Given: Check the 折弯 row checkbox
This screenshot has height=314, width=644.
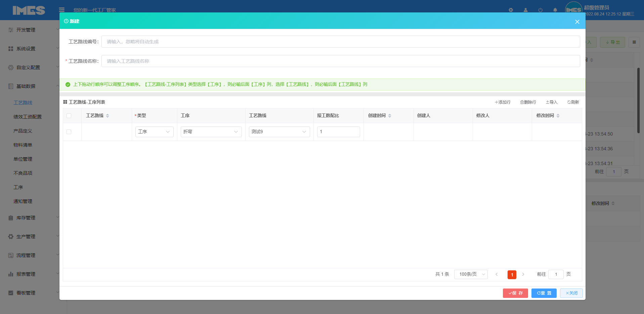Looking at the screenshot, I should 69,132.
